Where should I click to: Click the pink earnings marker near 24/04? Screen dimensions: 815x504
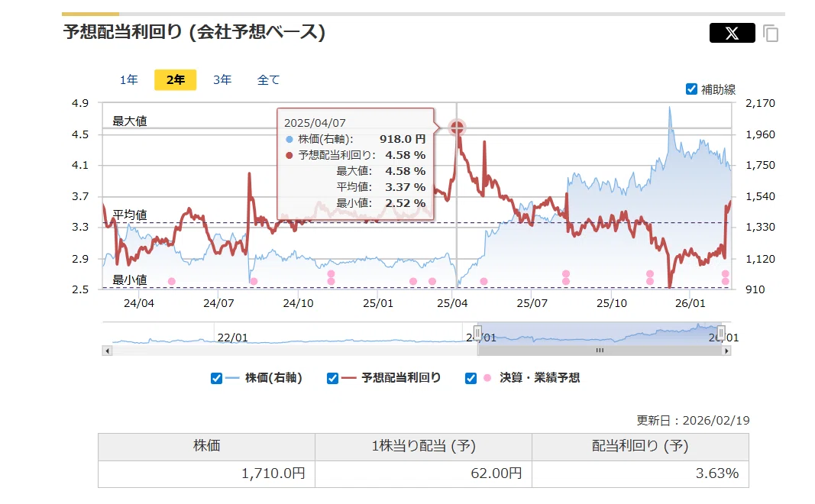tap(172, 282)
